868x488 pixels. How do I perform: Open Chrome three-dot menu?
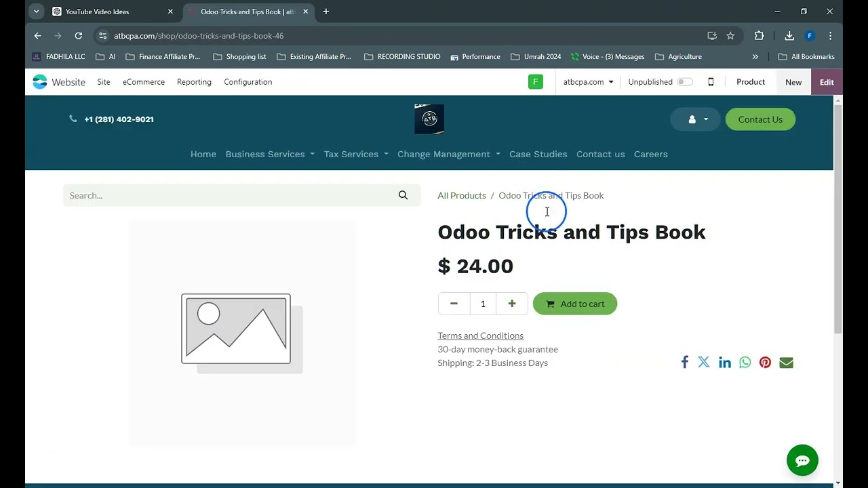[830, 36]
